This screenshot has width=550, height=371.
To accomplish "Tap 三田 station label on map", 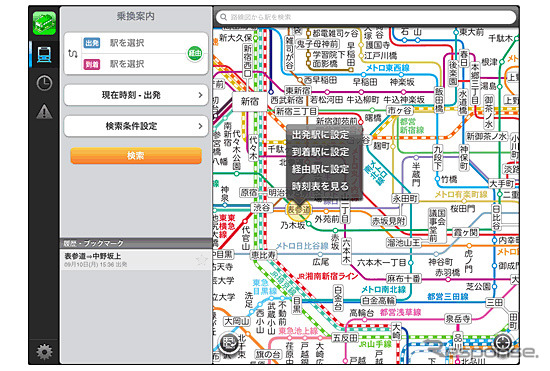I will pyautogui.click(x=495, y=302).
